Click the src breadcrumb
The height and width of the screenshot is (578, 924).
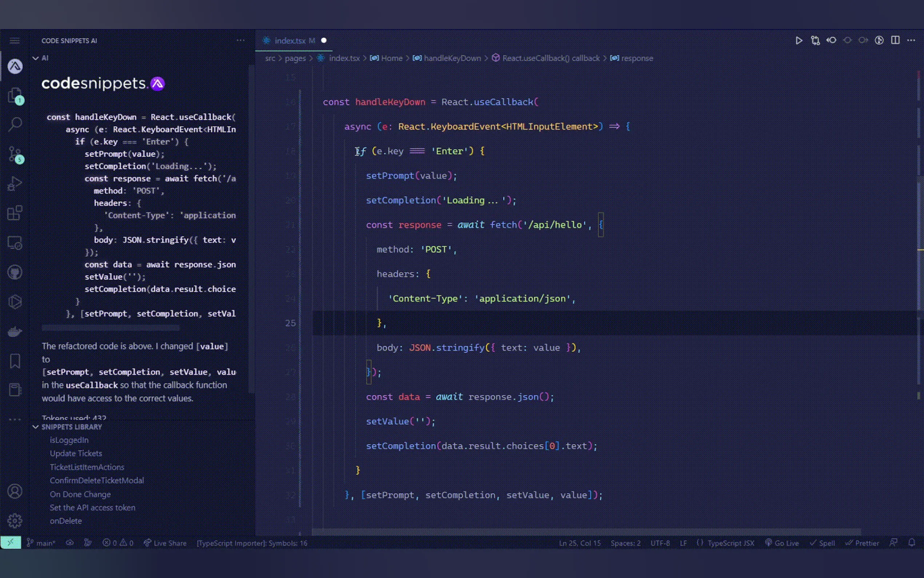270,58
